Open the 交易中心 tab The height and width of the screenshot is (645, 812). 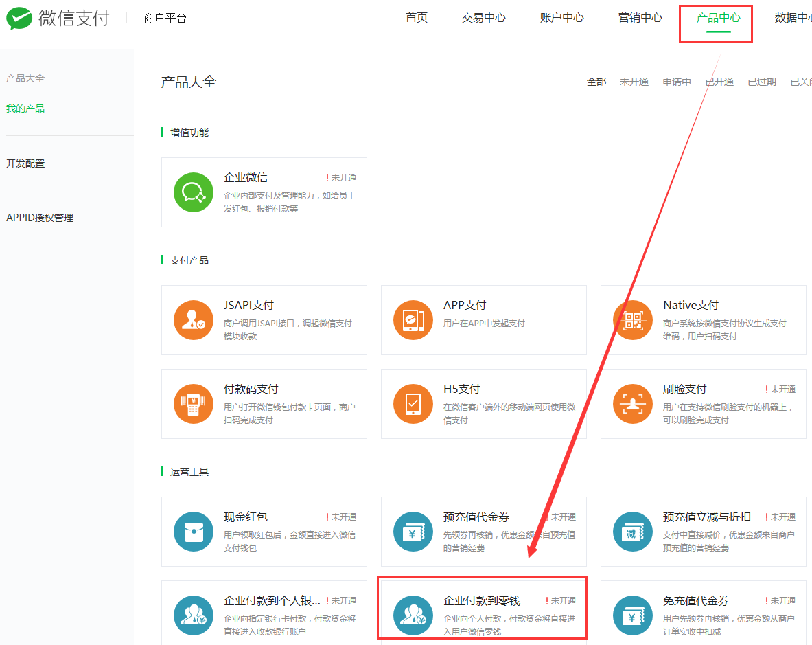click(x=484, y=18)
